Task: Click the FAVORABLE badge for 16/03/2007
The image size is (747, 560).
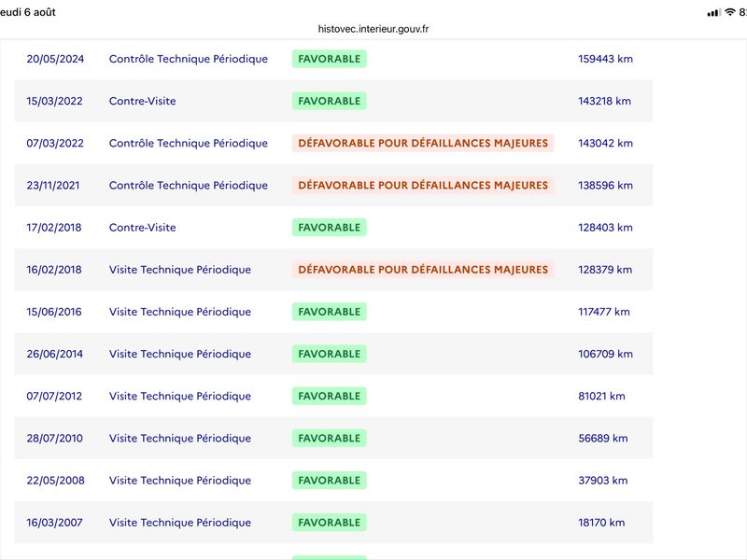Action: [x=330, y=523]
